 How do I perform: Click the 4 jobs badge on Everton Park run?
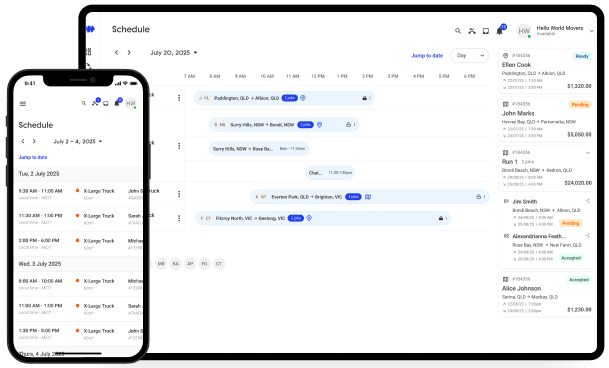[x=353, y=197]
